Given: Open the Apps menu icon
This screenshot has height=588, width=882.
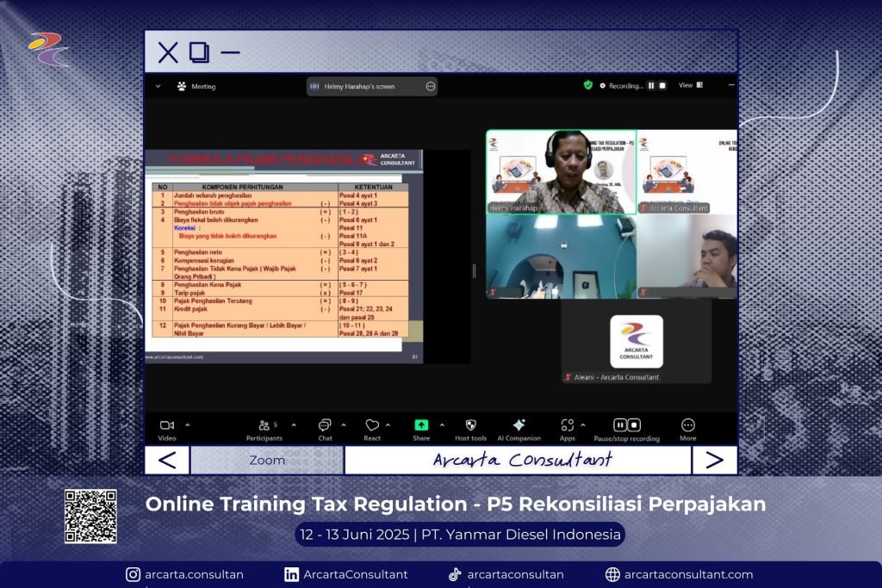Looking at the screenshot, I should coord(567,425).
